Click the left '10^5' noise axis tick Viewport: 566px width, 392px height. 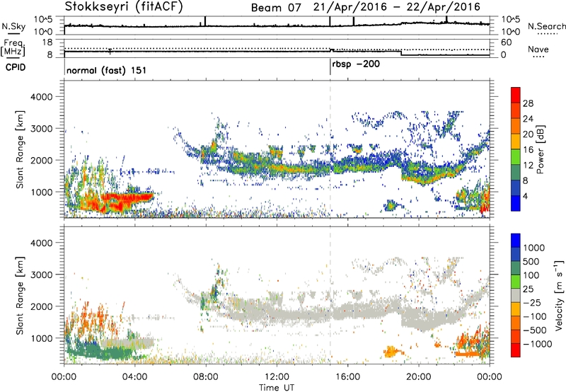pyautogui.click(x=43, y=19)
